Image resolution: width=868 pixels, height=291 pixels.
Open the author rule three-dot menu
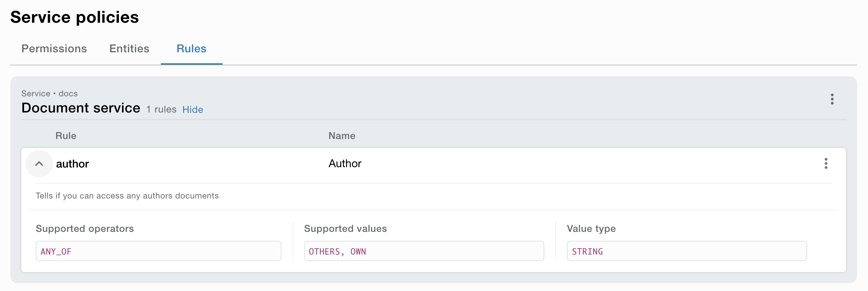point(826,163)
